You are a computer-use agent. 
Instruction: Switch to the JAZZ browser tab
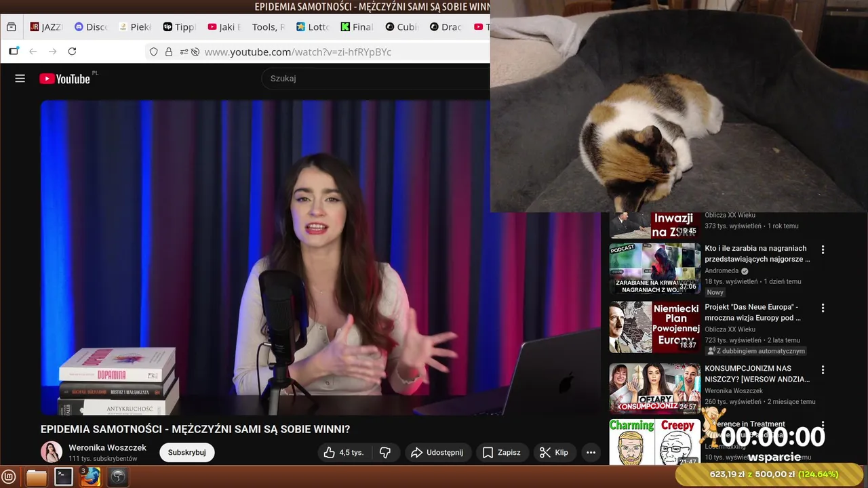(46, 27)
